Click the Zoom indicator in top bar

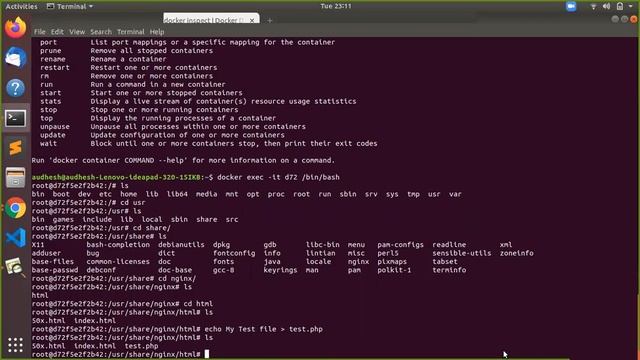click(x=571, y=6)
